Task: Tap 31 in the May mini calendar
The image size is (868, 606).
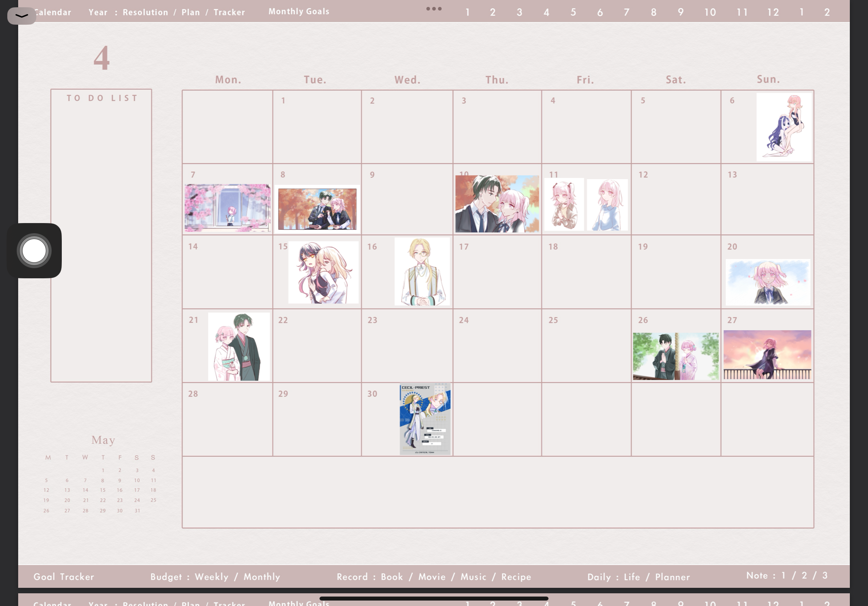Action: point(137,510)
